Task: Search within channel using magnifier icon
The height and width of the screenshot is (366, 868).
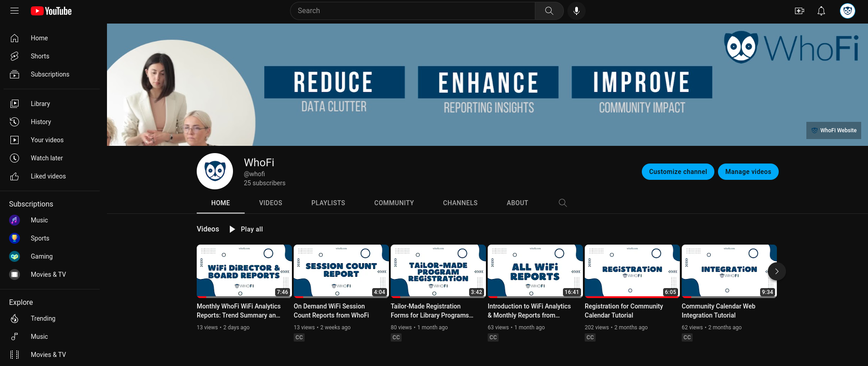Action: click(x=563, y=203)
